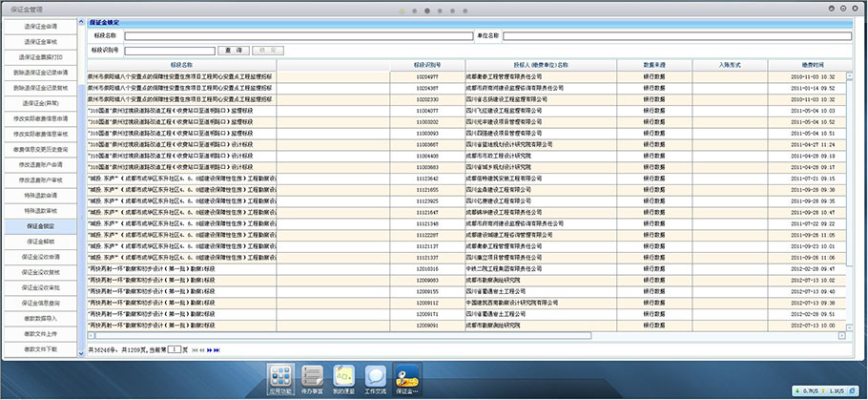The image size is (868, 400).
Task: Select row with ID 11123642
Action: click(466, 179)
